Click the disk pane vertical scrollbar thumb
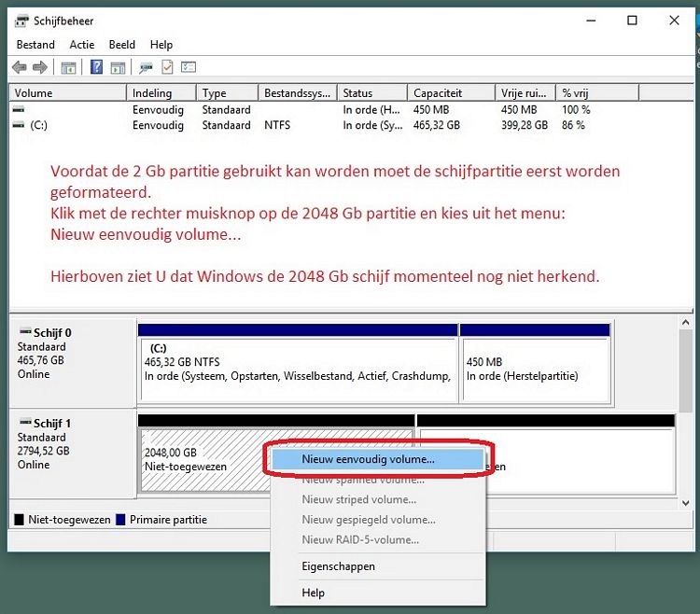Screen dimensions: 700x614 [x=686, y=370]
